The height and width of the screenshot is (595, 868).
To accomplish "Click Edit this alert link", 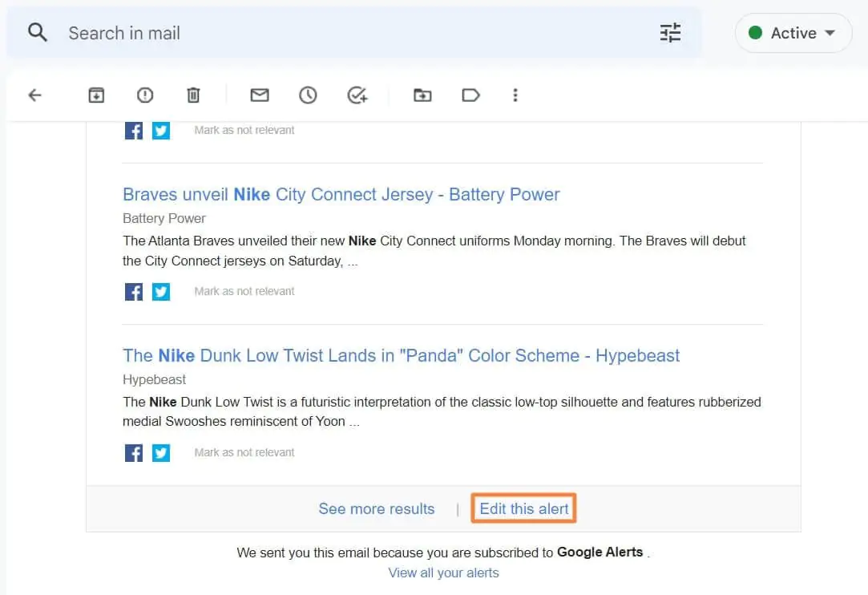I will click(x=523, y=508).
